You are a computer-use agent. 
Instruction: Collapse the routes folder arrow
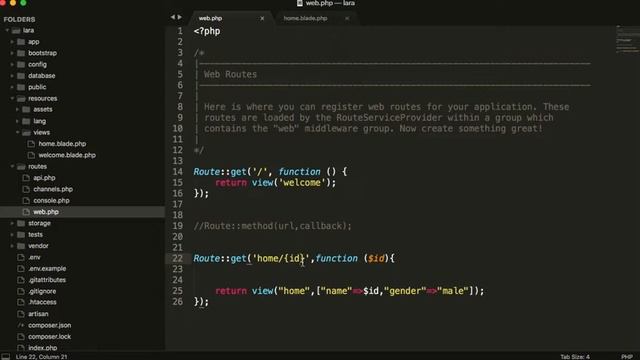(12, 167)
